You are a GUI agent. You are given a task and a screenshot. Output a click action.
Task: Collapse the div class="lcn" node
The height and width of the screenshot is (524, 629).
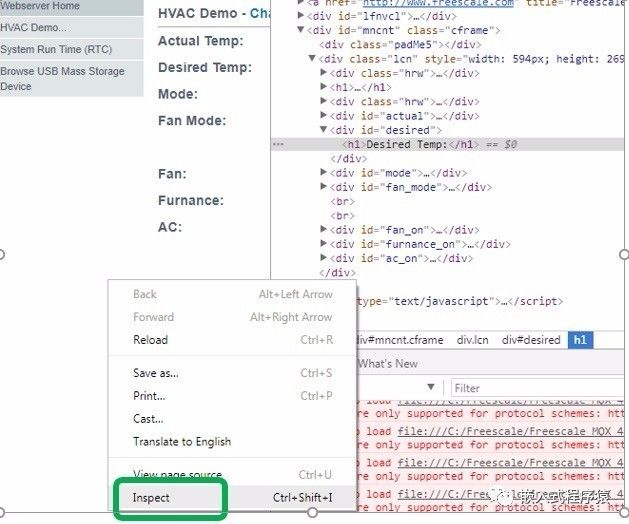coord(312,58)
